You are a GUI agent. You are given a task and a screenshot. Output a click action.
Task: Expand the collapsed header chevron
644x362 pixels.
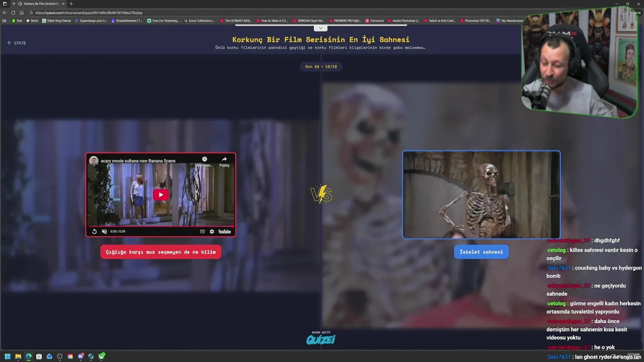pos(320,28)
